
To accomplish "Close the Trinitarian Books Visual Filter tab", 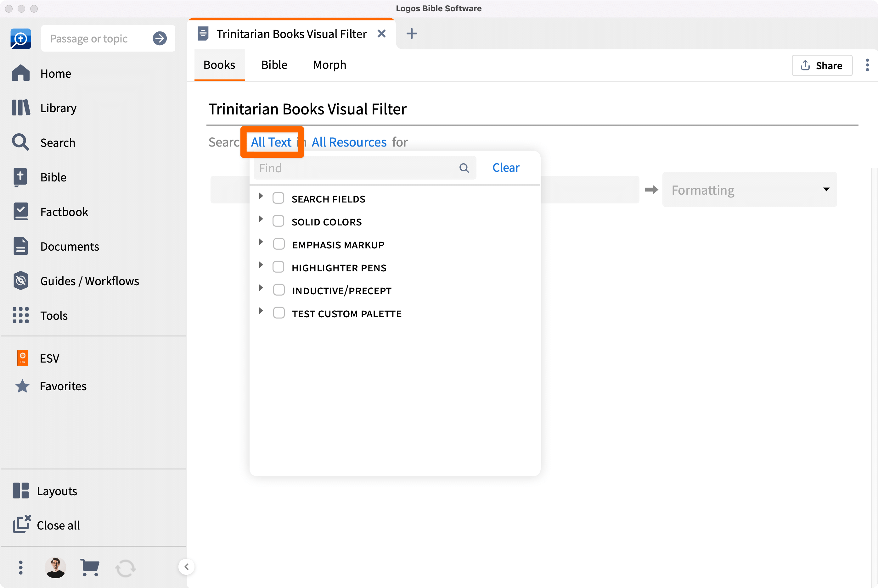I will (382, 33).
